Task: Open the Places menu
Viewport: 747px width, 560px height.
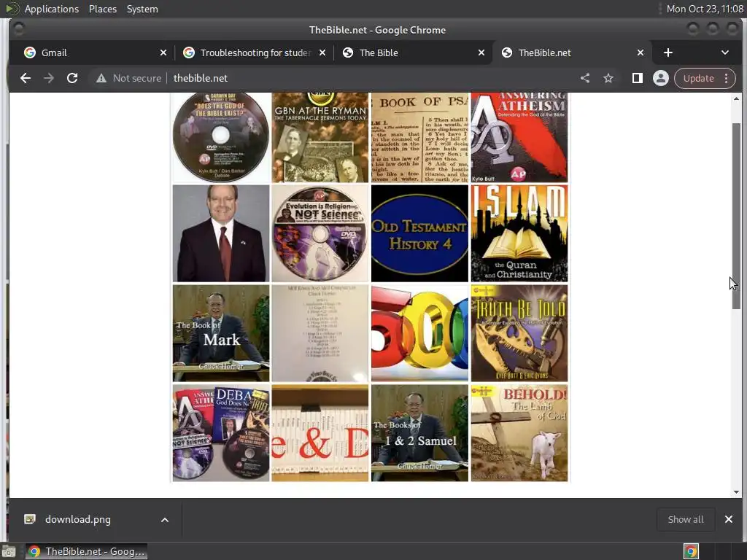Action: point(102,9)
